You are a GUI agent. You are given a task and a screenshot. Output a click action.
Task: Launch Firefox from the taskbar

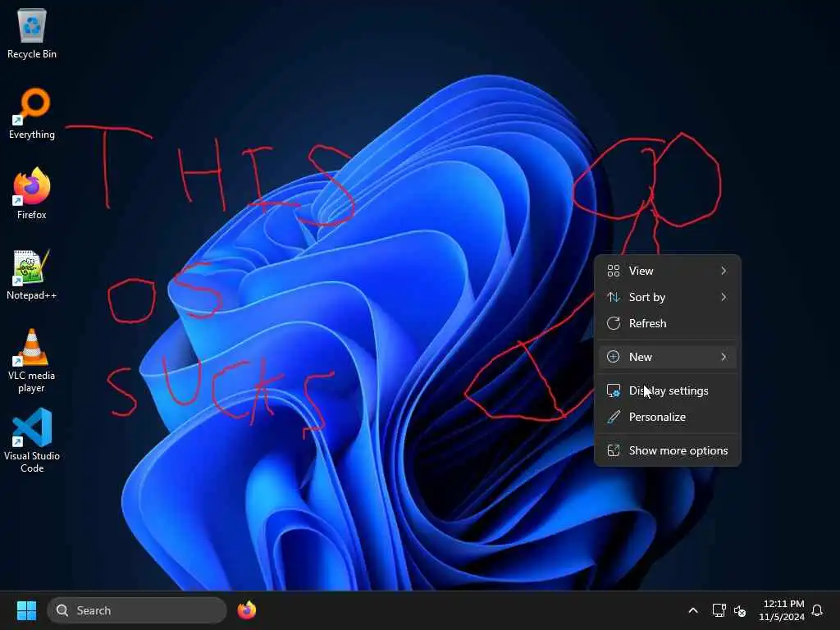(246, 610)
